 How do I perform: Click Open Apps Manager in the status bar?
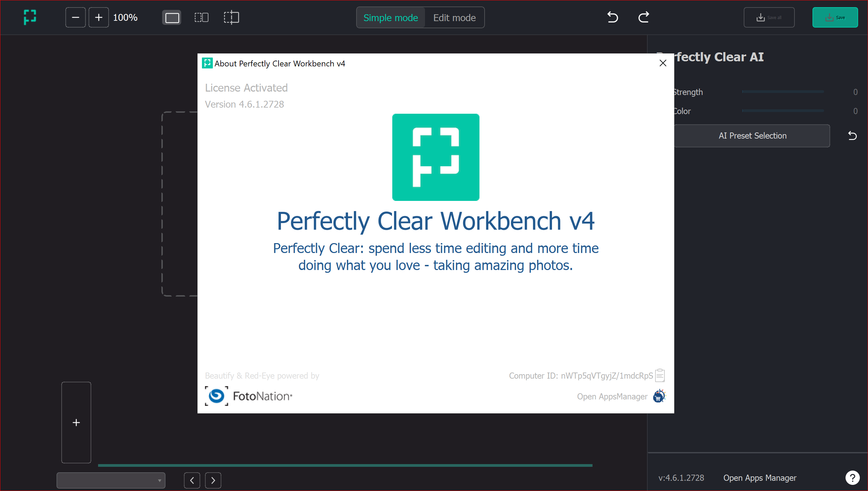coord(760,478)
